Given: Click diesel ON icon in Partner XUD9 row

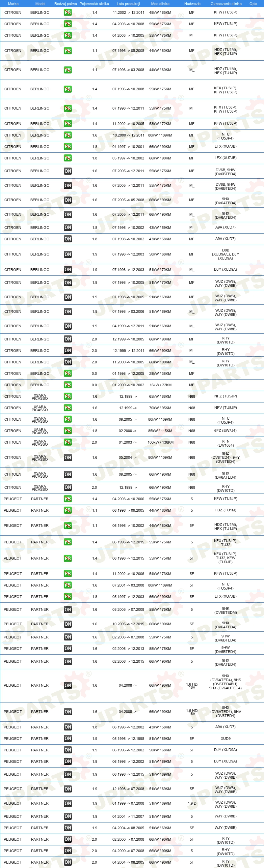Looking at the screenshot, I should coord(68,739).
